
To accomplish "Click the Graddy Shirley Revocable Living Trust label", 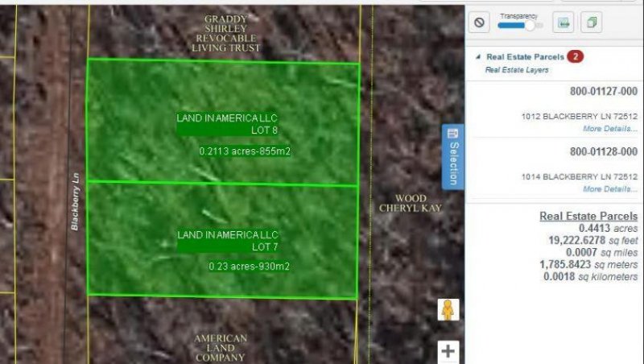I will (226, 33).
